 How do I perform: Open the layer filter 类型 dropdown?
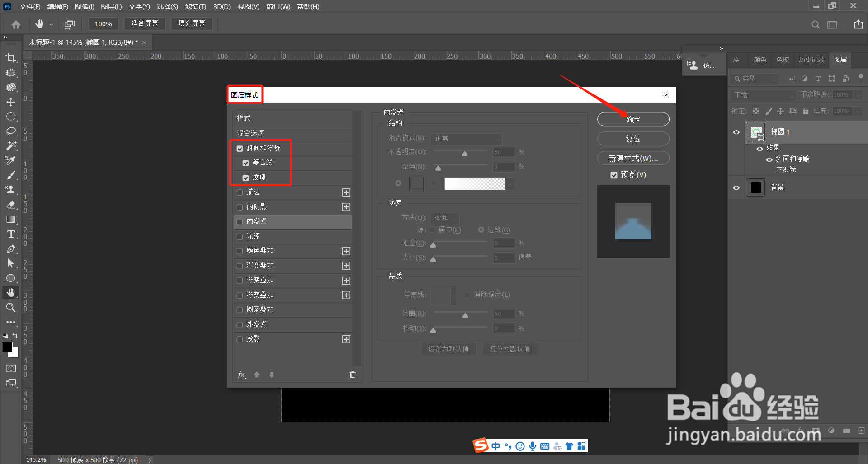(x=754, y=79)
